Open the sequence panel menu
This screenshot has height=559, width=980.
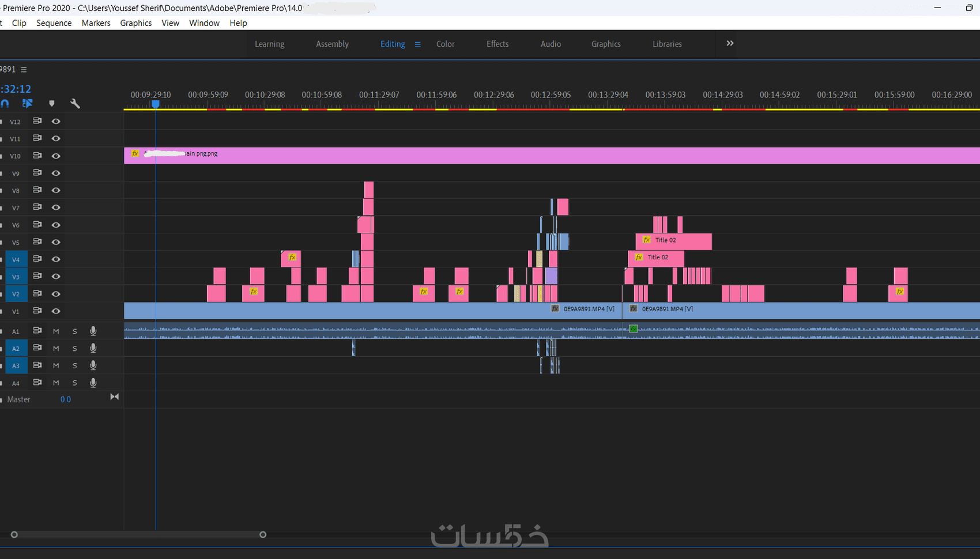[x=24, y=70]
